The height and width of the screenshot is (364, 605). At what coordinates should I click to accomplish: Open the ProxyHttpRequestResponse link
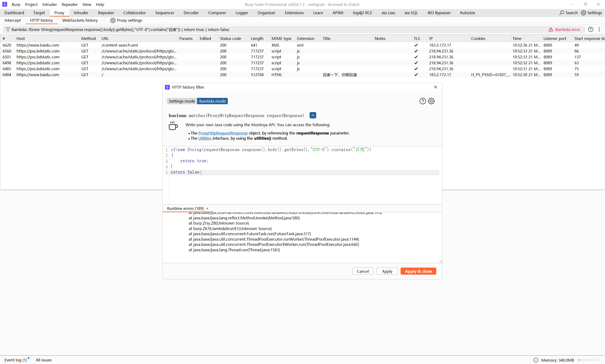223,133
